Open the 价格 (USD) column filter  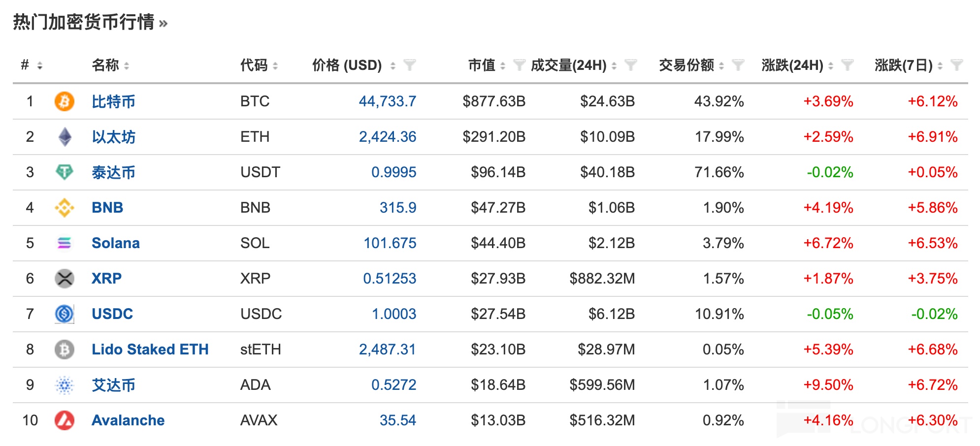[x=409, y=65]
